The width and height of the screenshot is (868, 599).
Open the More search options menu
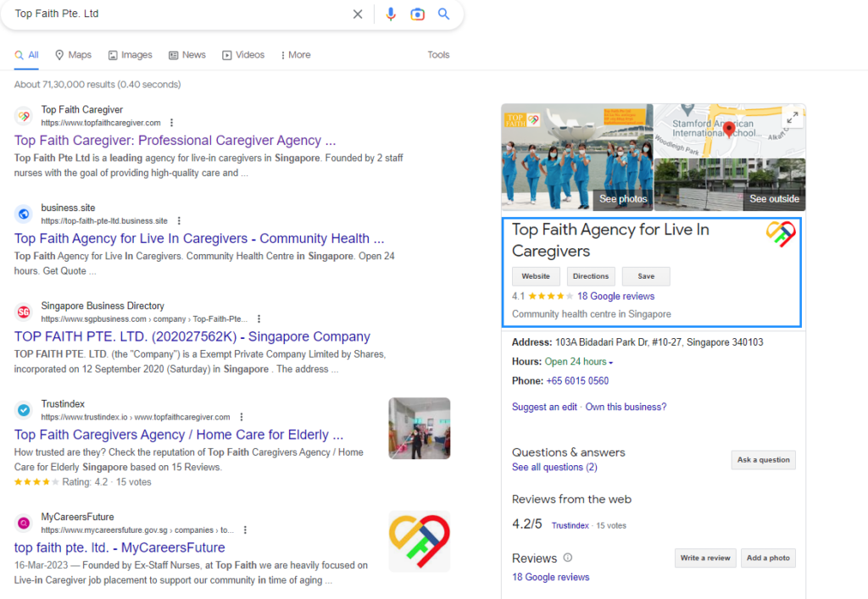[x=296, y=55]
